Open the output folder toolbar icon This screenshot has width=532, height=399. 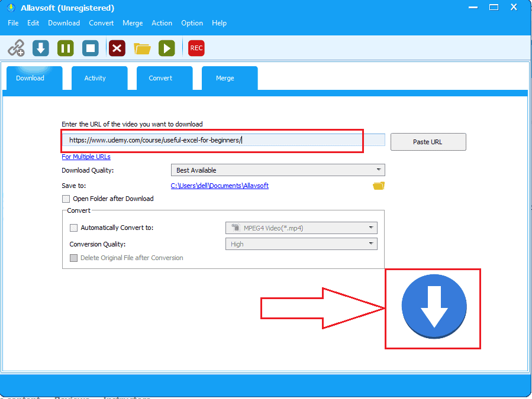click(x=142, y=48)
